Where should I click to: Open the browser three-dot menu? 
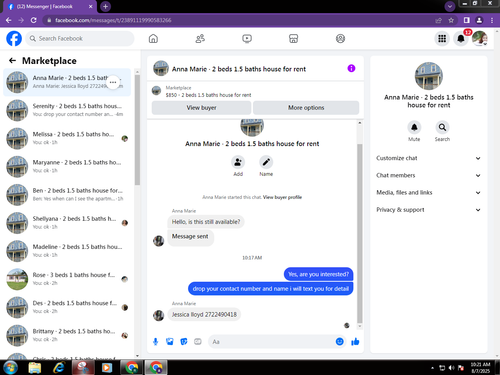point(492,20)
